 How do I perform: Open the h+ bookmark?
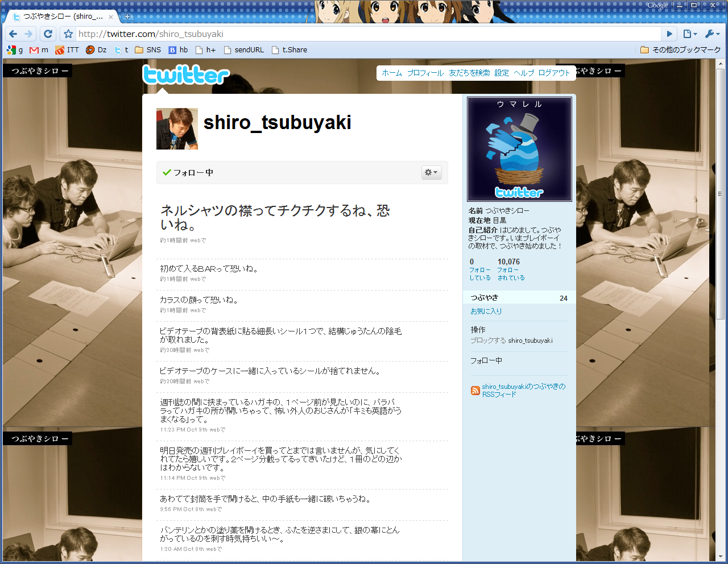pos(206,50)
